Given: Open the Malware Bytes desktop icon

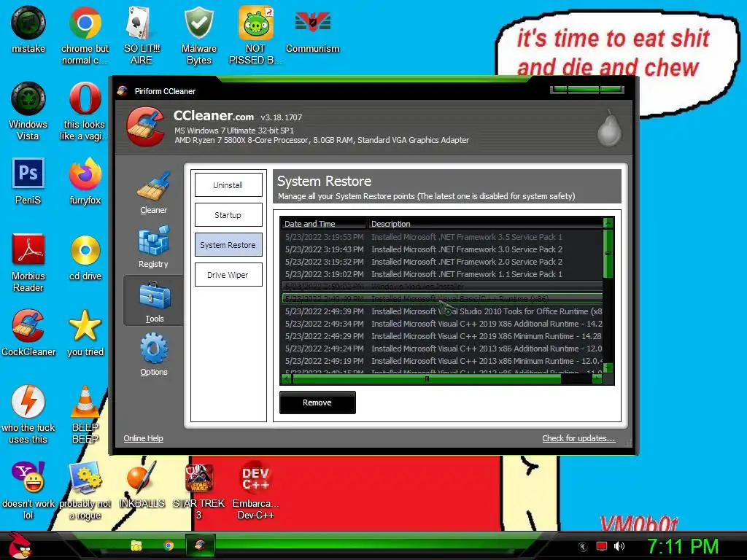Looking at the screenshot, I should (198, 35).
